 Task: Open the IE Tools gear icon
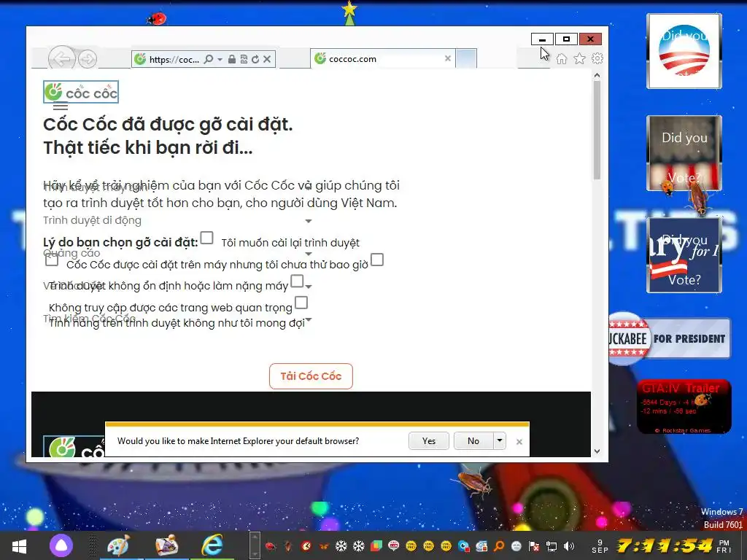pos(597,58)
